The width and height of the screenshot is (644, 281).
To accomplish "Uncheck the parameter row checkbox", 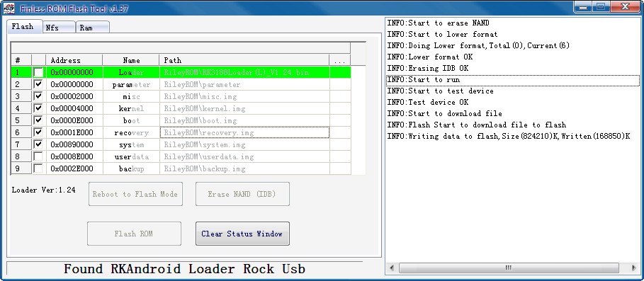I will [38, 84].
